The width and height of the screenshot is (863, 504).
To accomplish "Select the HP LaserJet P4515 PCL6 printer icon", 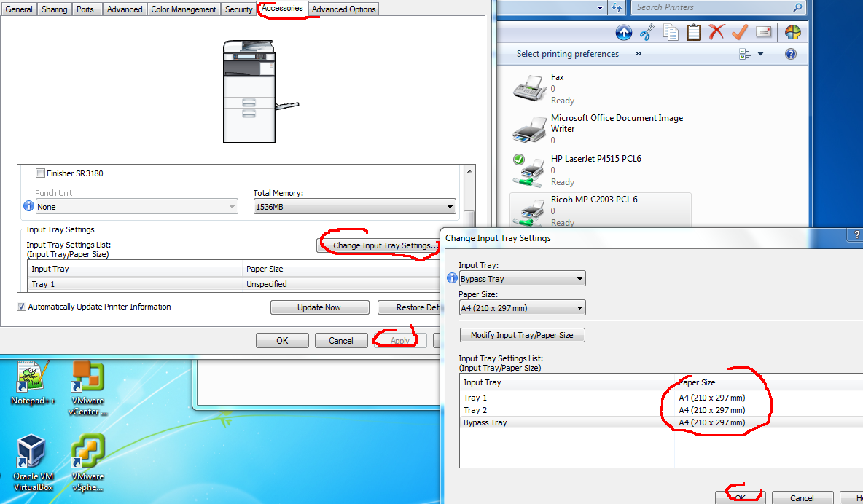I will pos(529,170).
